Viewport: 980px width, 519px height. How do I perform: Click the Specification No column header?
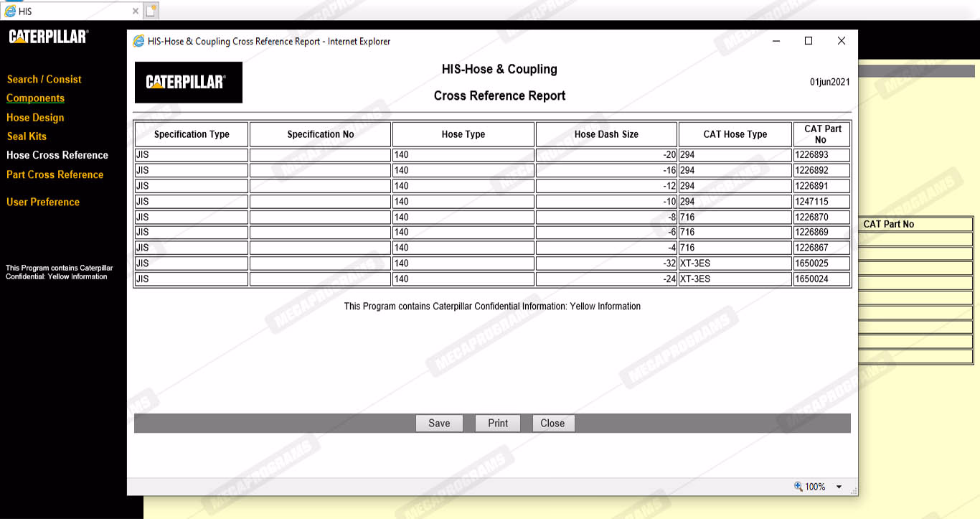tap(321, 134)
